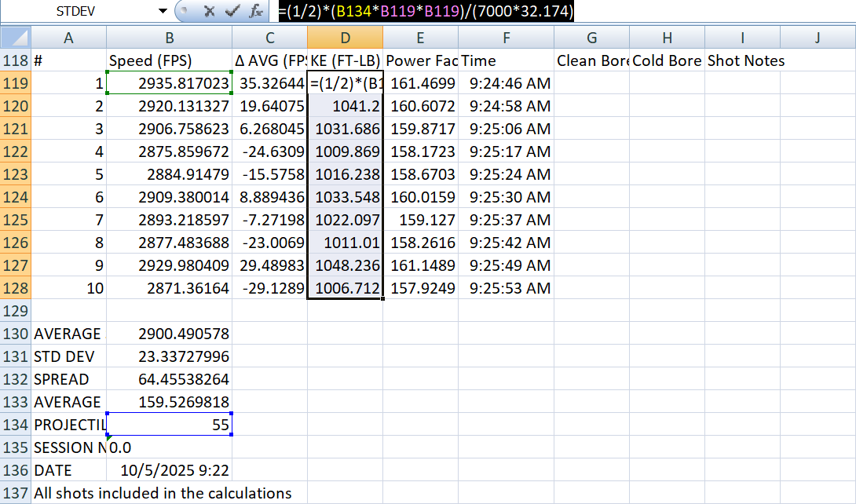The image size is (856, 504).
Task: Click the Speed (FPS) header cell
Action: [169, 60]
